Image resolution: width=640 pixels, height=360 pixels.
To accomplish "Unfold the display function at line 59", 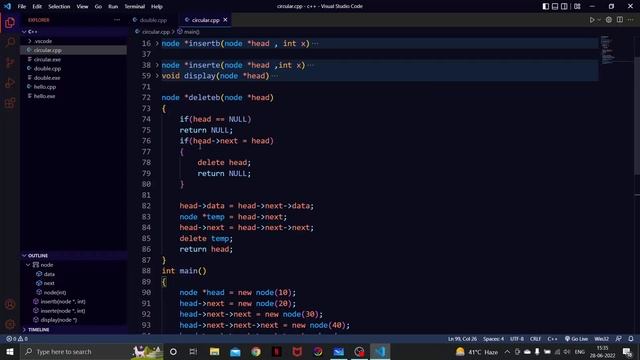I will [x=157, y=76].
